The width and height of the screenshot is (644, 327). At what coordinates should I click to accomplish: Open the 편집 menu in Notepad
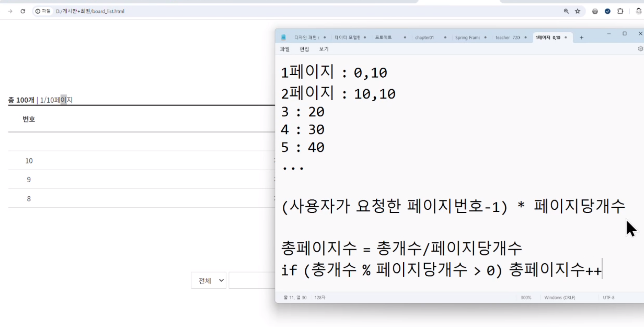(304, 49)
